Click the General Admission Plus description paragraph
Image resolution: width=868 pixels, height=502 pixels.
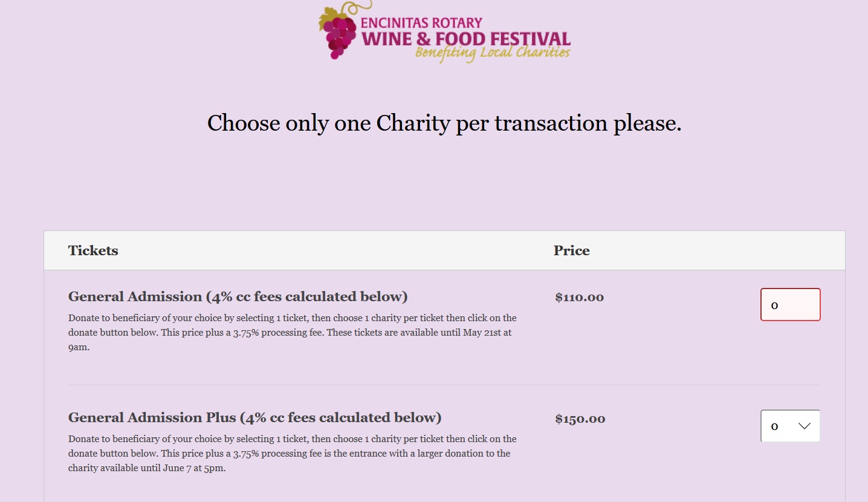click(x=292, y=453)
